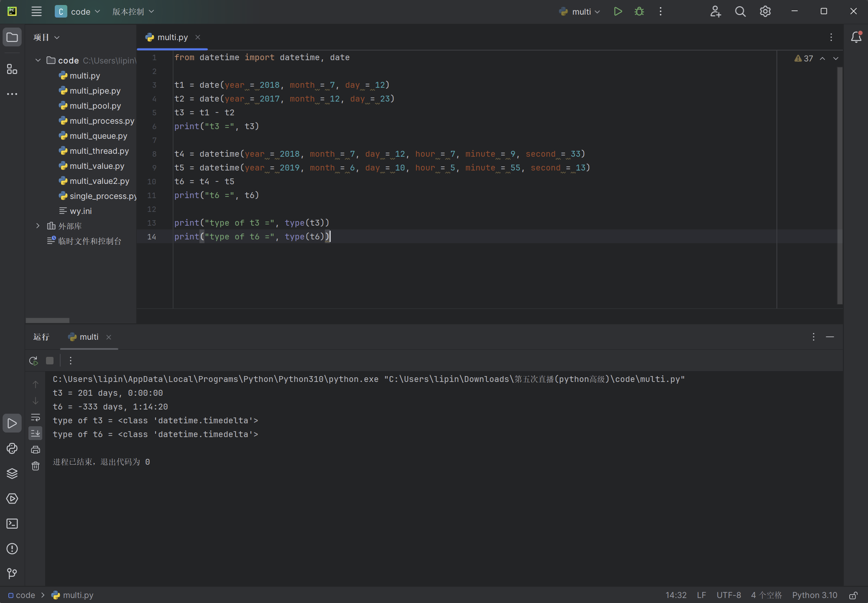Stop the running process
868x603 pixels.
pos(50,361)
